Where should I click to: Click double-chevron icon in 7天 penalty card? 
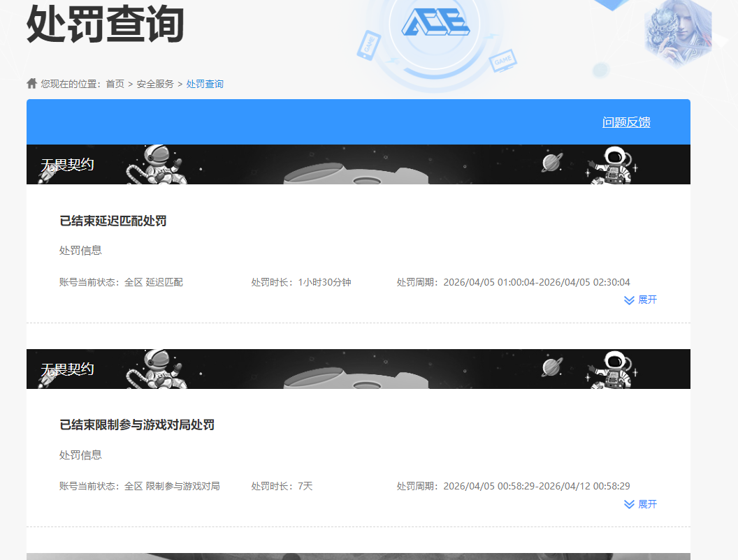[x=629, y=505]
